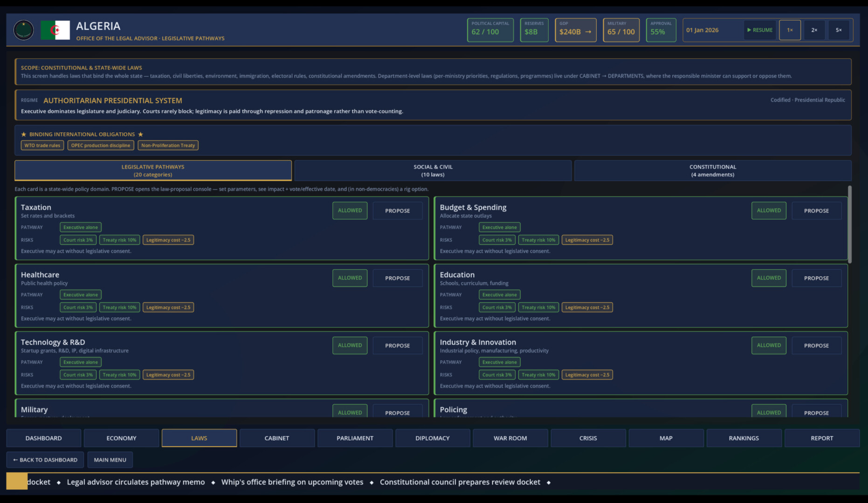Click the Allowed badge for Budget & Spending
Viewport: 868px width, 503px height.
(x=769, y=211)
